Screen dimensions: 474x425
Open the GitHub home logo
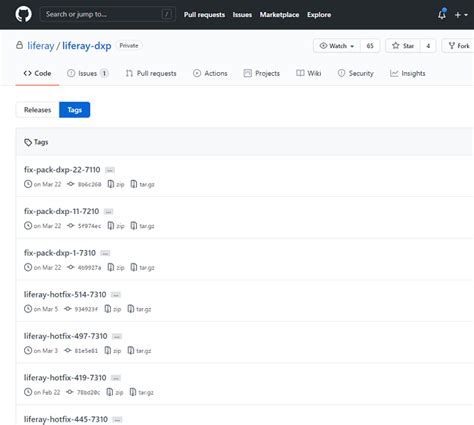pyautogui.click(x=23, y=14)
